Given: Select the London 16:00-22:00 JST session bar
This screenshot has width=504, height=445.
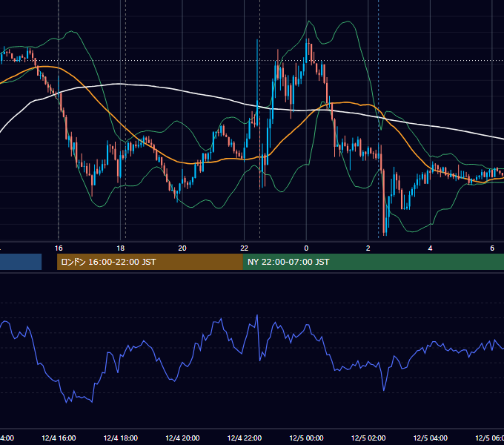Looking at the screenshot, I should point(150,262).
